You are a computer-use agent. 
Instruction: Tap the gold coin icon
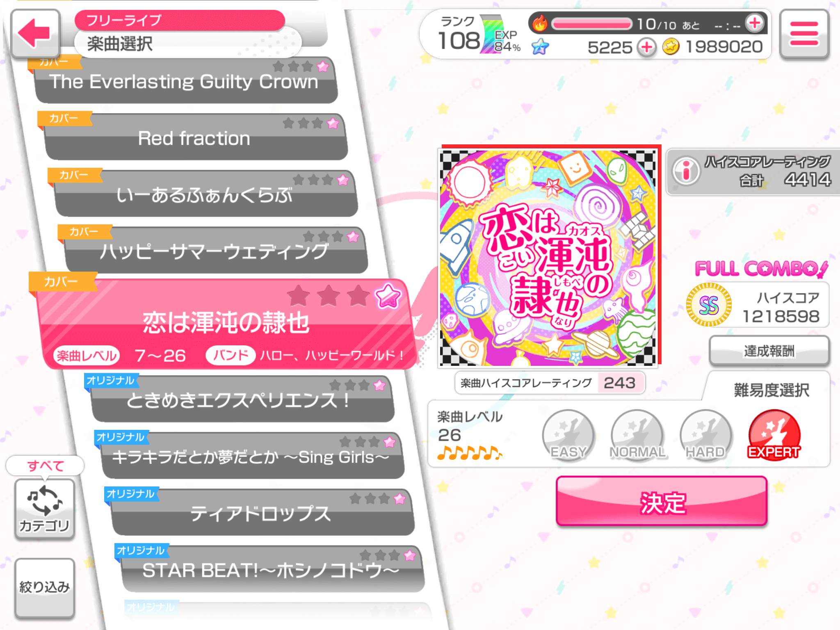click(671, 47)
